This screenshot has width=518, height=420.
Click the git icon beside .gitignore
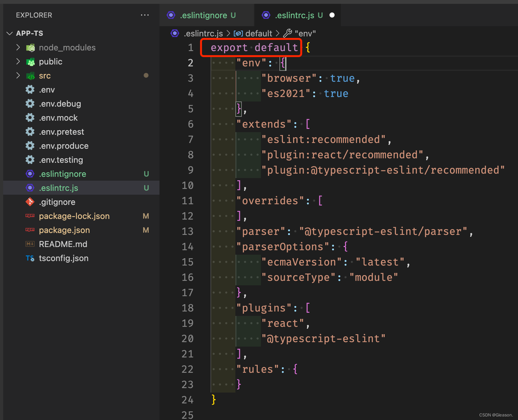pyautogui.click(x=30, y=202)
